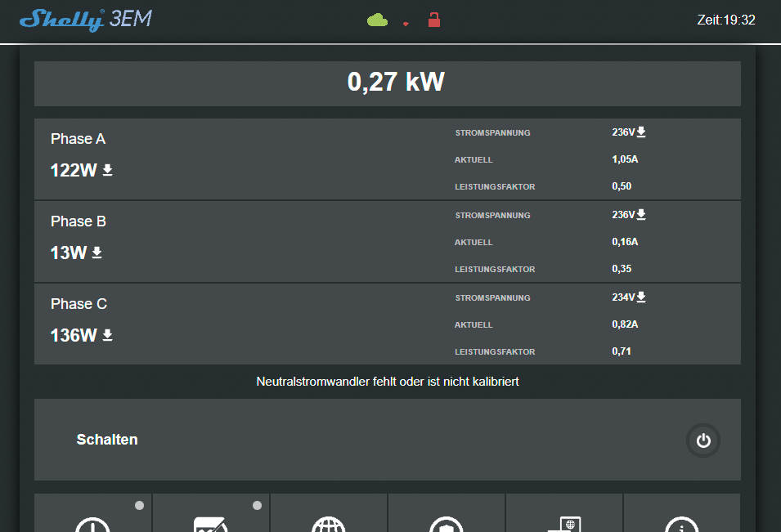Download Phase B power data (13W)
This screenshot has width=781, height=532.
pyautogui.click(x=97, y=253)
